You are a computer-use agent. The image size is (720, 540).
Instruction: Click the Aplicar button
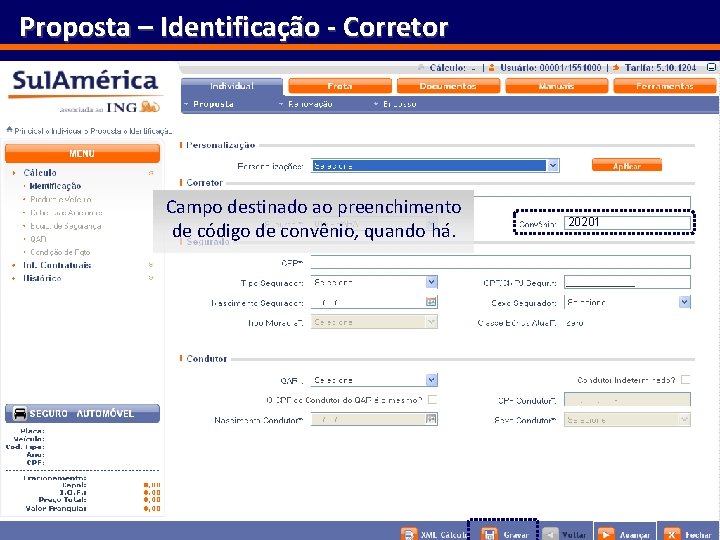click(627, 165)
